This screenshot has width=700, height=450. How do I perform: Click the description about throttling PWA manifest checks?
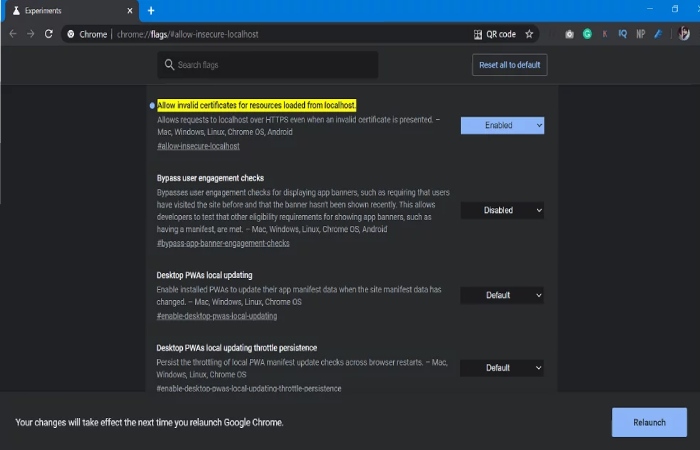pyautogui.click(x=302, y=368)
